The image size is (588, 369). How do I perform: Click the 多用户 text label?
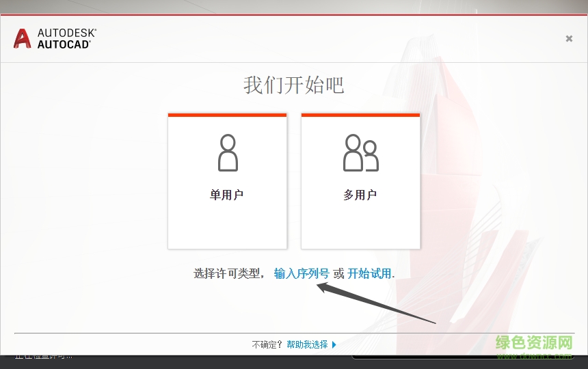coord(360,195)
